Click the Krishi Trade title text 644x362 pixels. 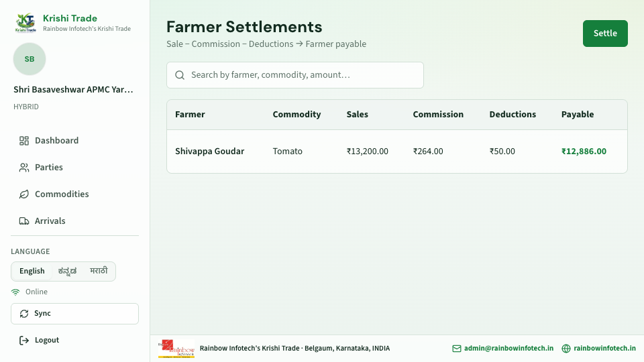click(x=70, y=19)
